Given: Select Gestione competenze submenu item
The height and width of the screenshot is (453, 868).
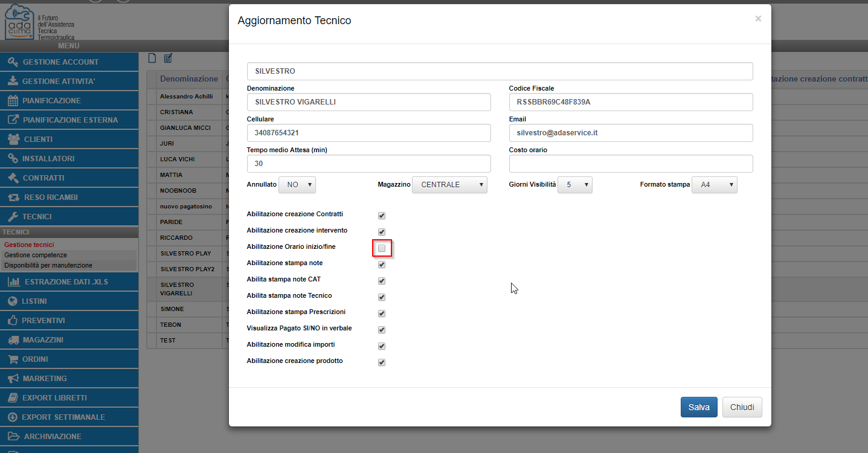Looking at the screenshot, I should 36,255.
